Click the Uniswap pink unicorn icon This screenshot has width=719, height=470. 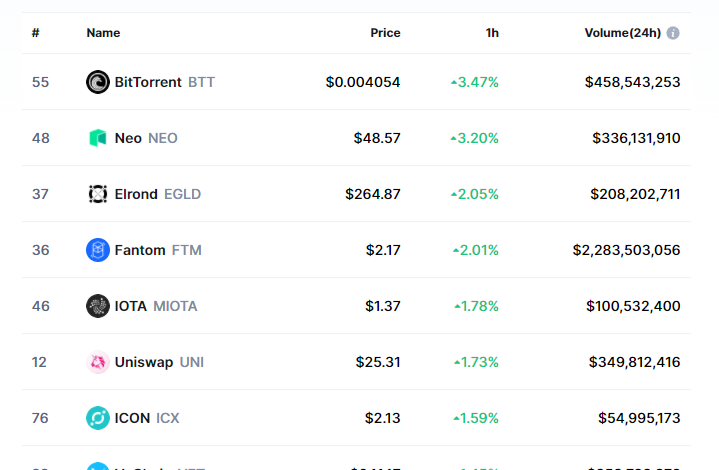98,362
